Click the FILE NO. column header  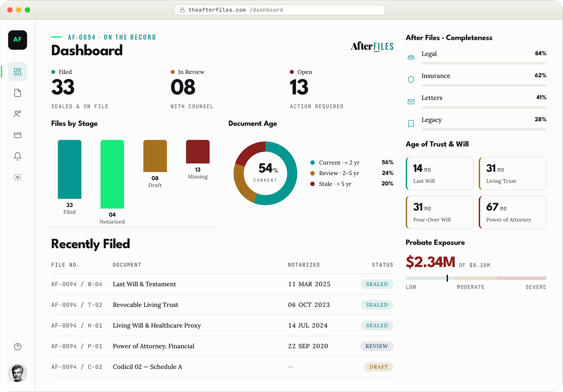(65, 265)
